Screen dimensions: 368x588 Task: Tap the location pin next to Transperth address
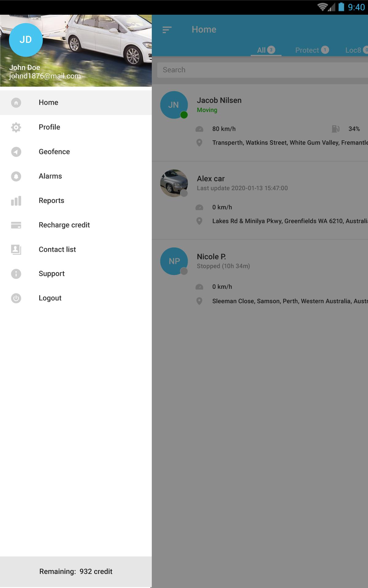pos(199,143)
